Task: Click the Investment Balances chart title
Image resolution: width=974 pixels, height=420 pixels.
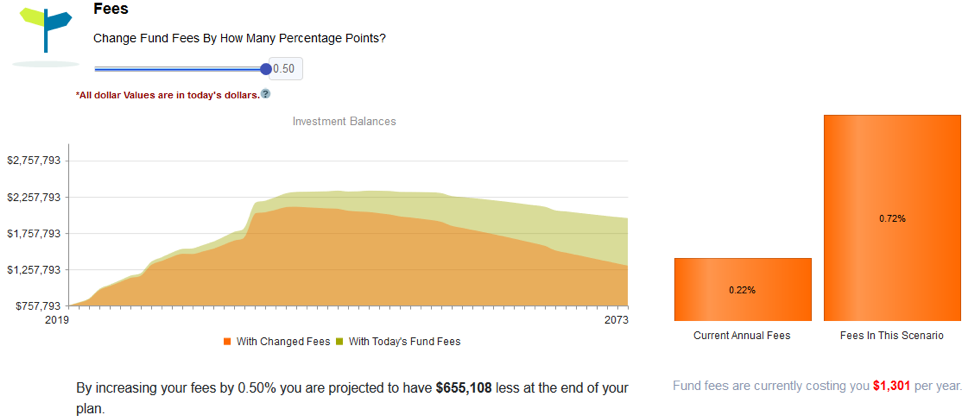Action: (x=344, y=121)
